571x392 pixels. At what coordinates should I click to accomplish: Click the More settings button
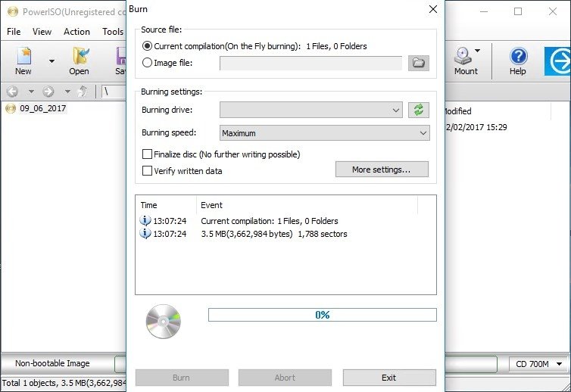pos(382,170)
